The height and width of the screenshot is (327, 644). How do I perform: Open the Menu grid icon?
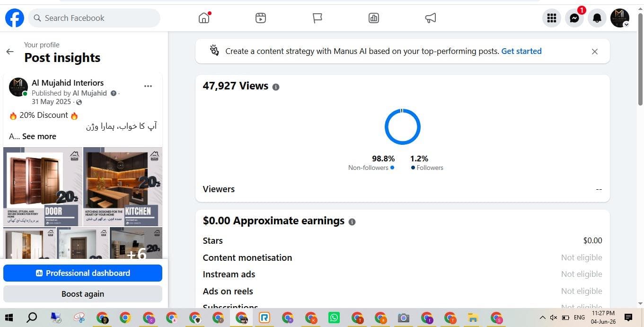[551, 18]
